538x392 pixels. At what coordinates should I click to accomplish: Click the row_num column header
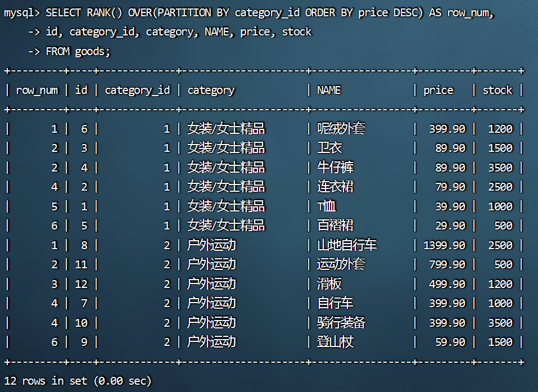click(x=37, y=90)
